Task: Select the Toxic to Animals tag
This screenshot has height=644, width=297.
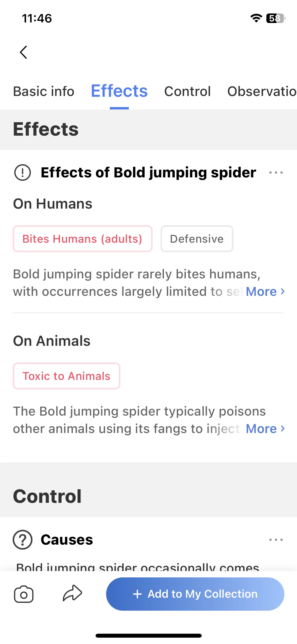Action: click(x=67, y=376)
